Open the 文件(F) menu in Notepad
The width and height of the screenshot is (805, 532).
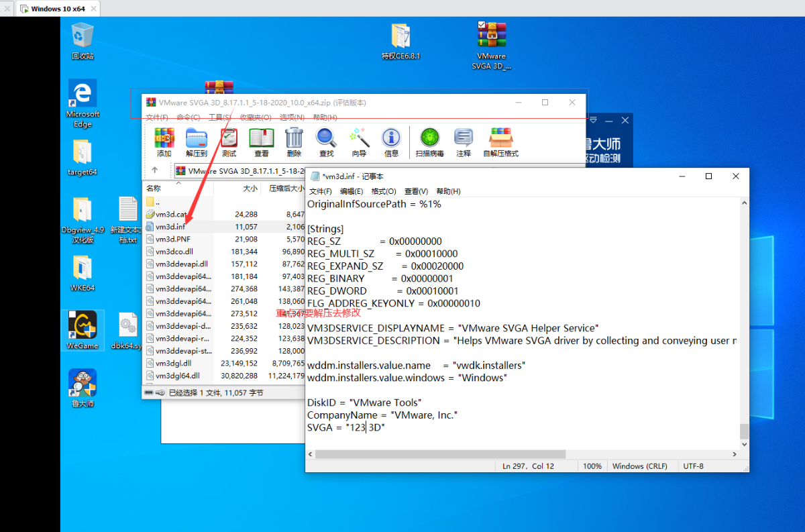click(321, 191)
